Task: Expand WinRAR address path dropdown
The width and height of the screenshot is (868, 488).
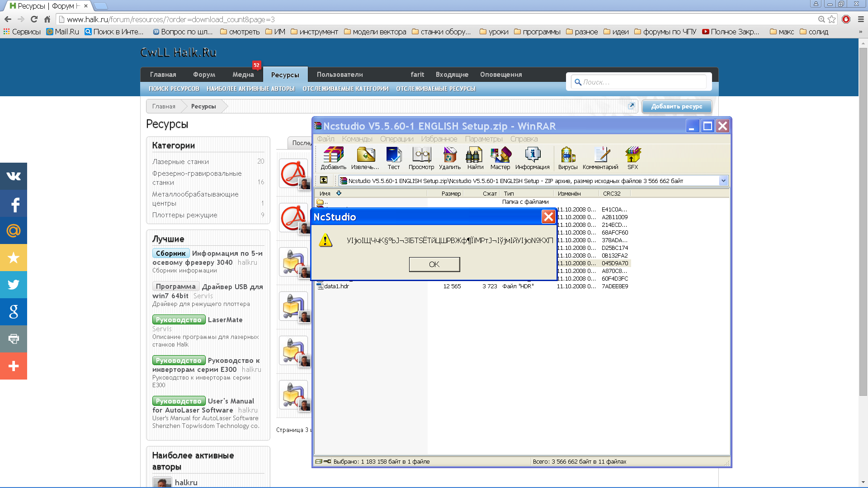Action: click(723, 181)
